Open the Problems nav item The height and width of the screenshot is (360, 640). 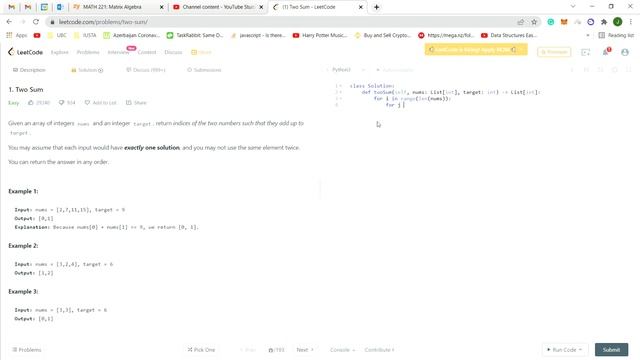point(88,52)
